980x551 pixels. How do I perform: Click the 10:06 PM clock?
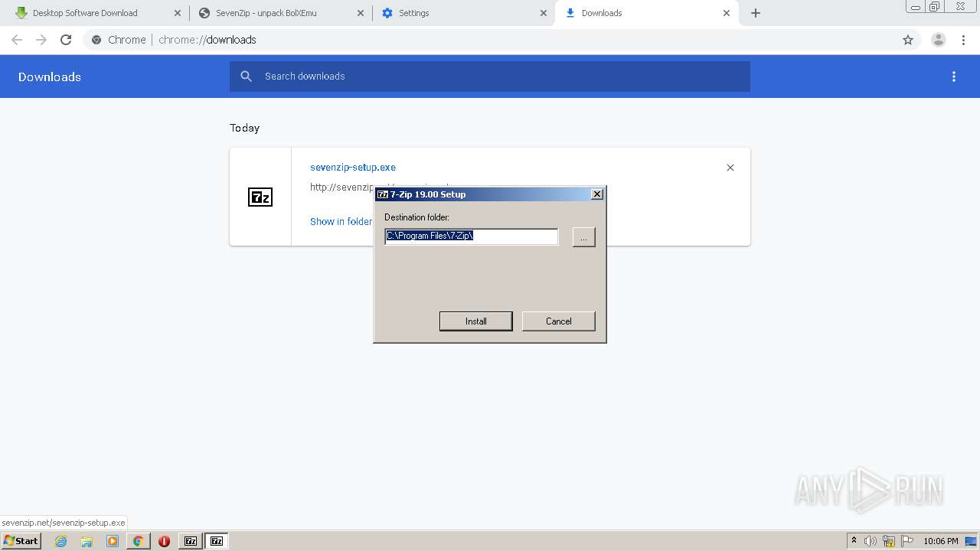coord(941,541)
